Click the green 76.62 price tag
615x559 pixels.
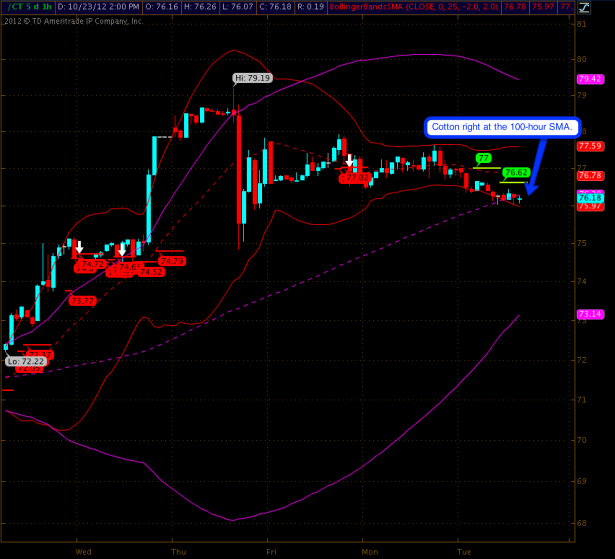pos(515,172)
